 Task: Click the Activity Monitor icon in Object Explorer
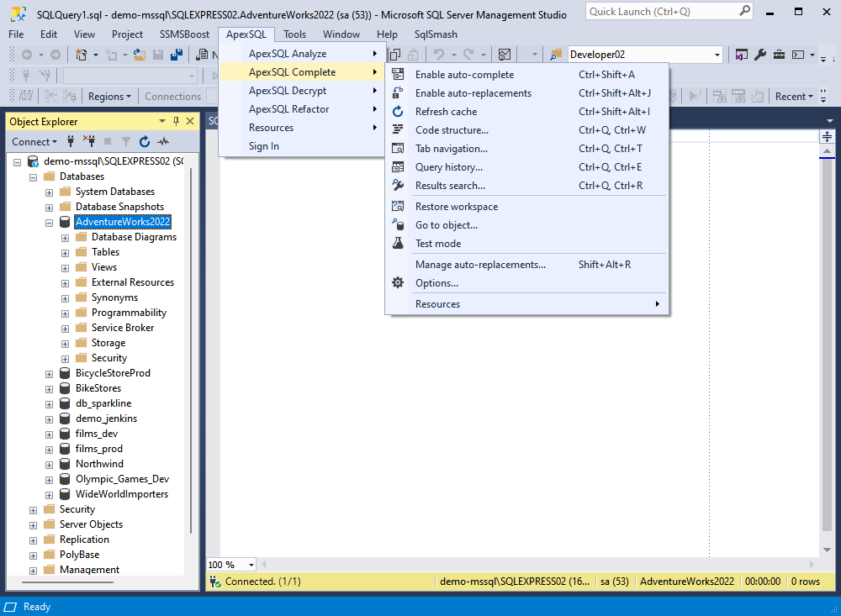(x=163, y=141)
